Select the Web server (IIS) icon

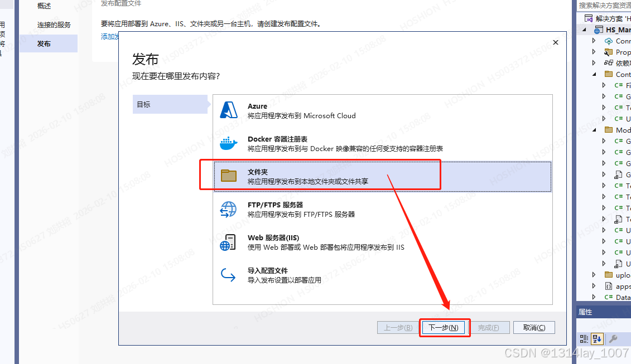[228, 242]
